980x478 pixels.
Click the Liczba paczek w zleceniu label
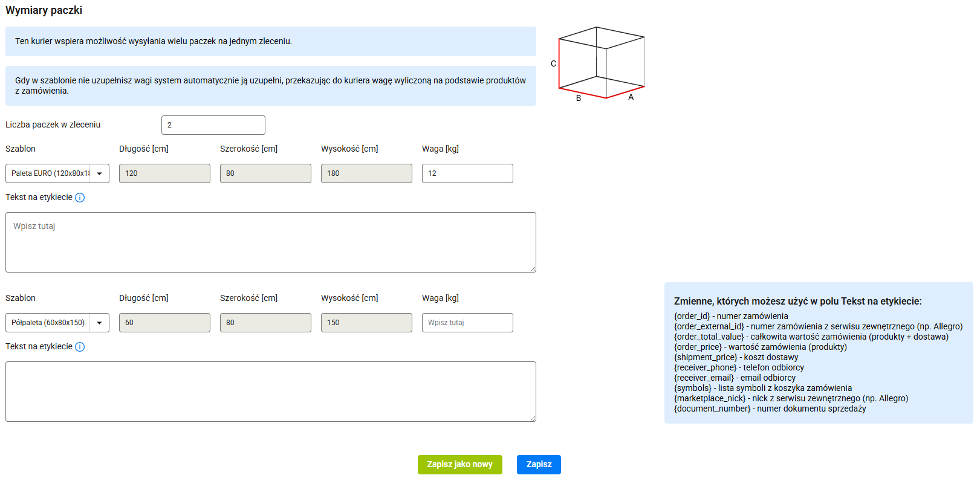(53, 124)
